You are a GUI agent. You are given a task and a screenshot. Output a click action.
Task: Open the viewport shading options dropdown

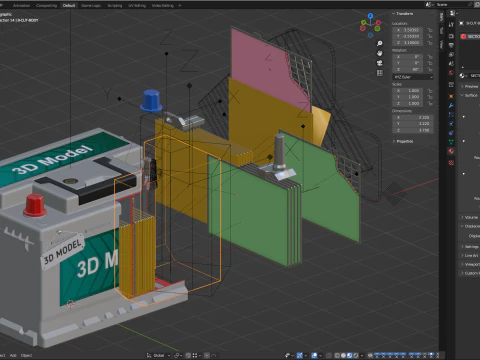click(362, 355)
